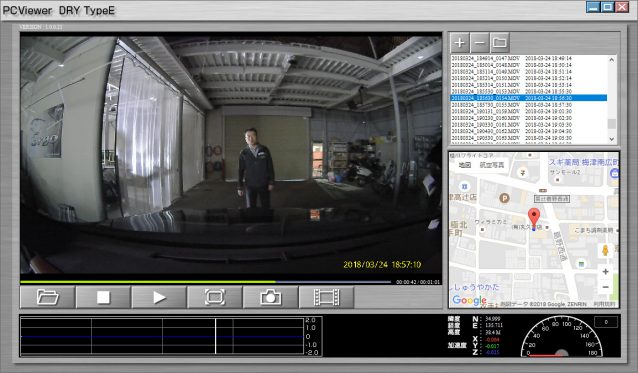Click the file list scrollbar down arrow
This screenshot has height=373, width=638.
[x=612, y=139]
